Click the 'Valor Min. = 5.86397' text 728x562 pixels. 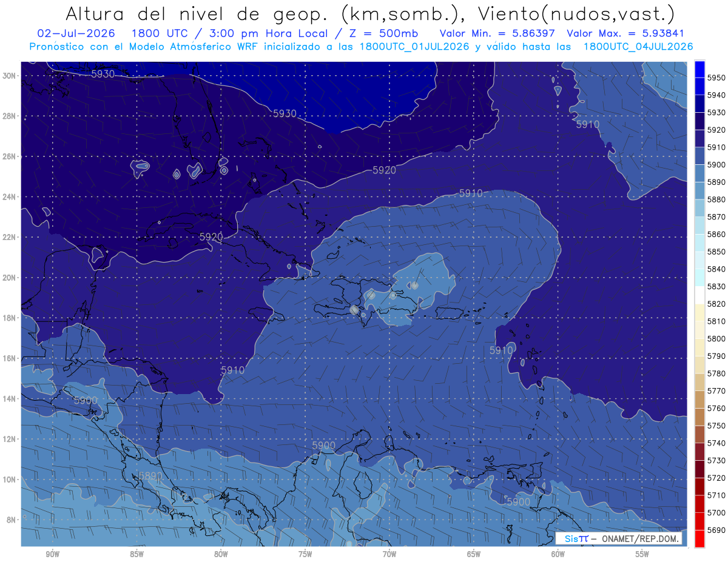(497, 33)
